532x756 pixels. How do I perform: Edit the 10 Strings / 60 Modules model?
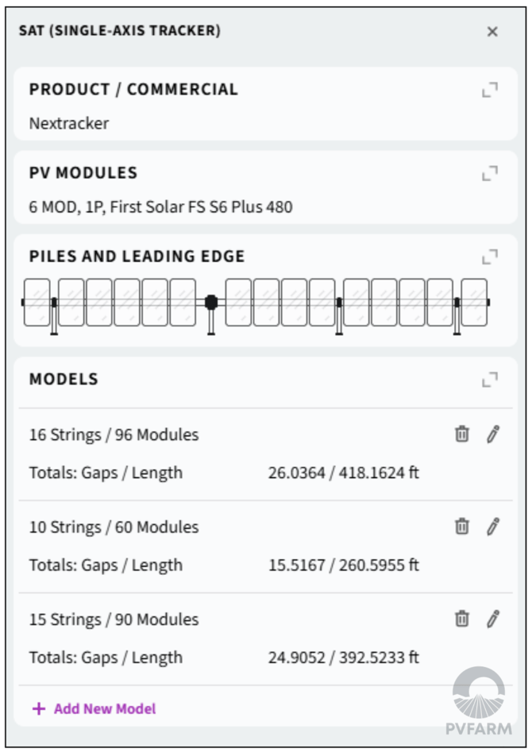[x=493, y=526]
